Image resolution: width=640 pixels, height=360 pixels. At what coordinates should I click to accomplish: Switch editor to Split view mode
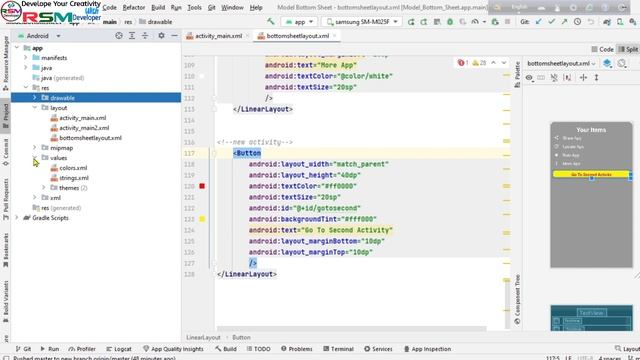pyautogui.click(x=629, y=49)
